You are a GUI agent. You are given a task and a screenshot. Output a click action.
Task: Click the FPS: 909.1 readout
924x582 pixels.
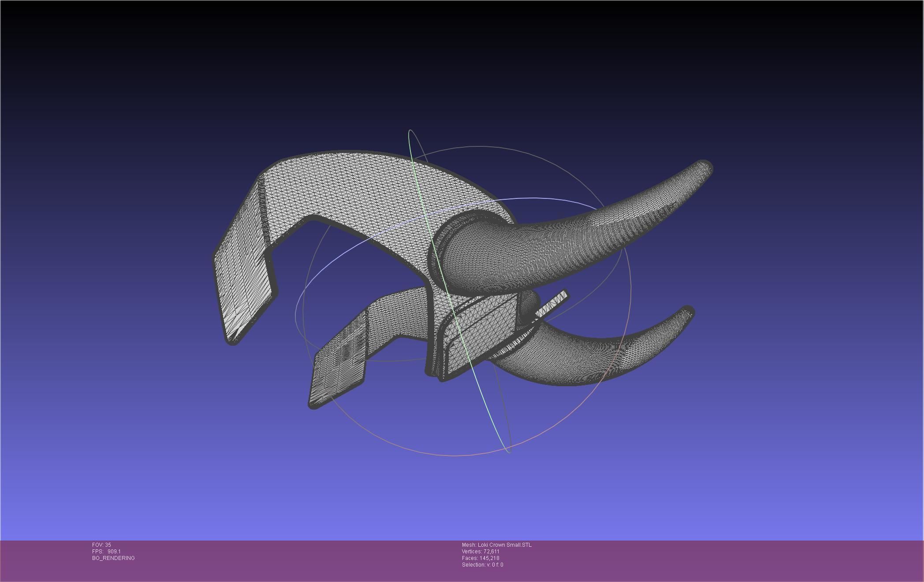[106, 552]
